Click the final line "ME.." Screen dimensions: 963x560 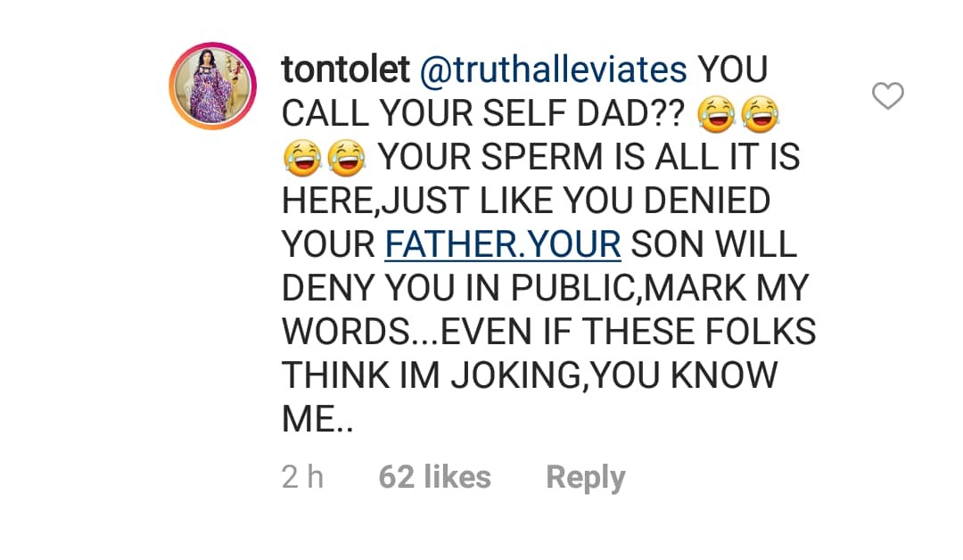click(318, 418)
